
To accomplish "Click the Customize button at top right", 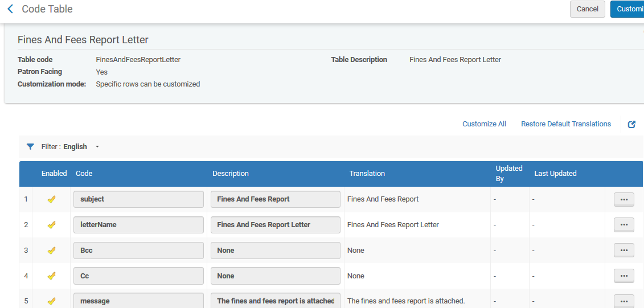I will (x=627, y=9).
